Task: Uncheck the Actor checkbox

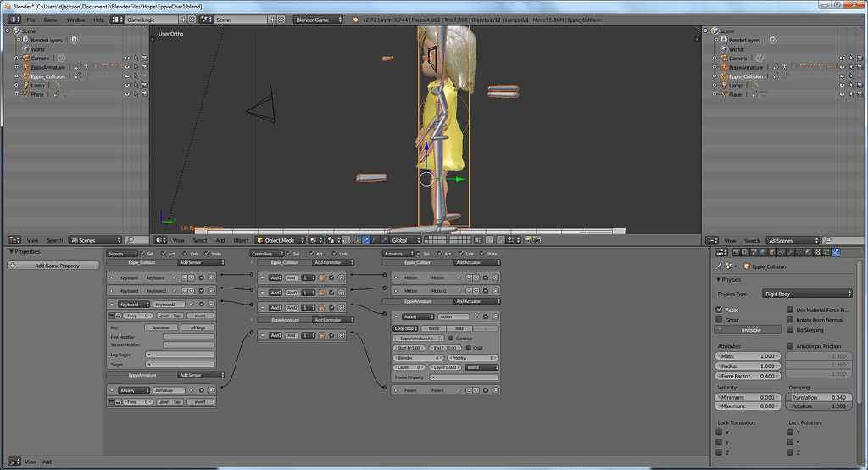Action: (719, 310)
